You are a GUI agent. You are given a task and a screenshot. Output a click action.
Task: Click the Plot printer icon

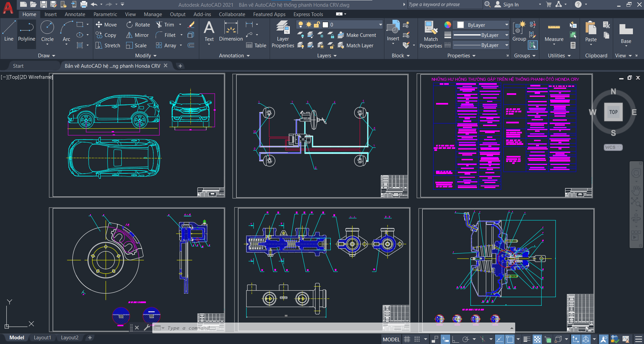84,4
